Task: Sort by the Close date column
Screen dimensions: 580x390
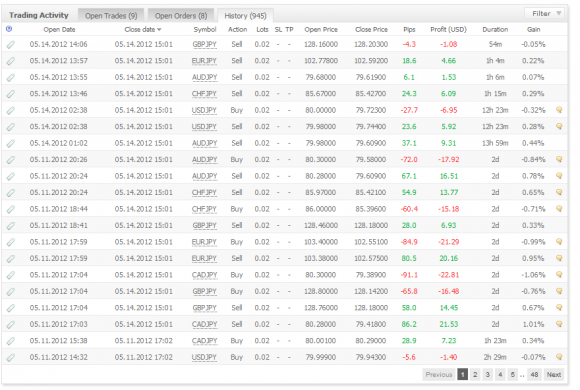Action: [142, 30]
